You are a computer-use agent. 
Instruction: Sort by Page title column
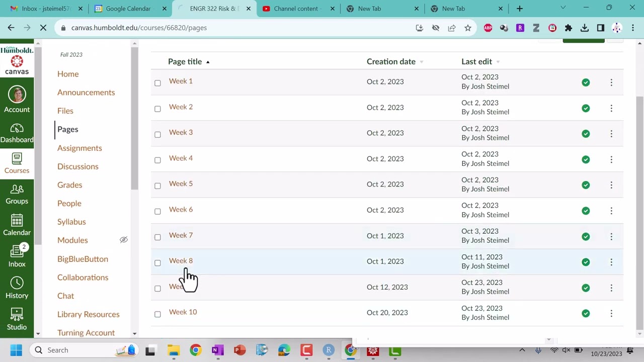coord(189,61)
